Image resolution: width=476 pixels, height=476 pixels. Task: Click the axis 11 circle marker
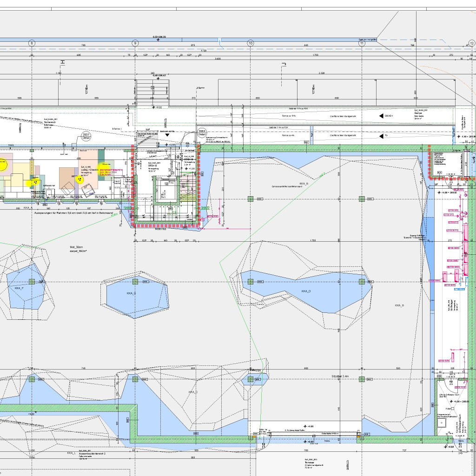point(362,43)
